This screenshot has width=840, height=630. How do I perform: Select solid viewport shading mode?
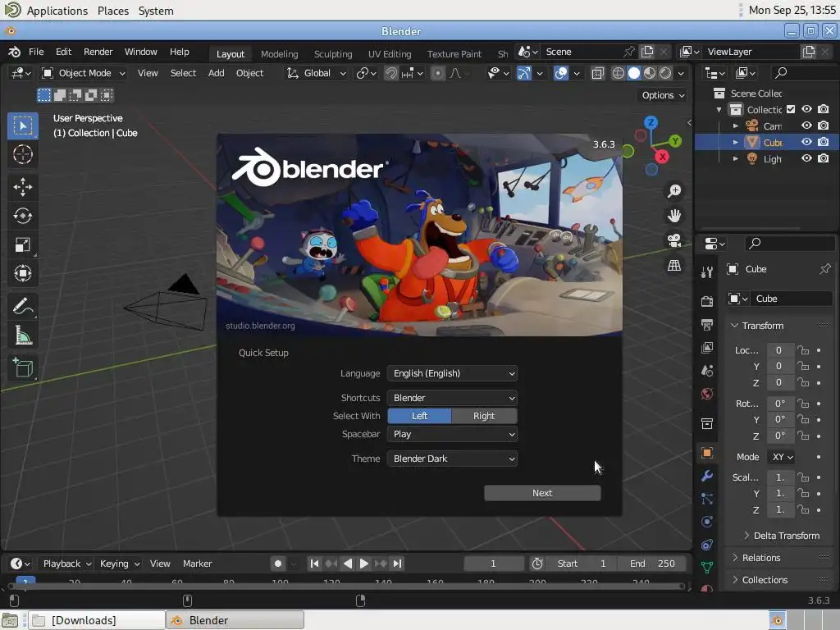point(634,73)
